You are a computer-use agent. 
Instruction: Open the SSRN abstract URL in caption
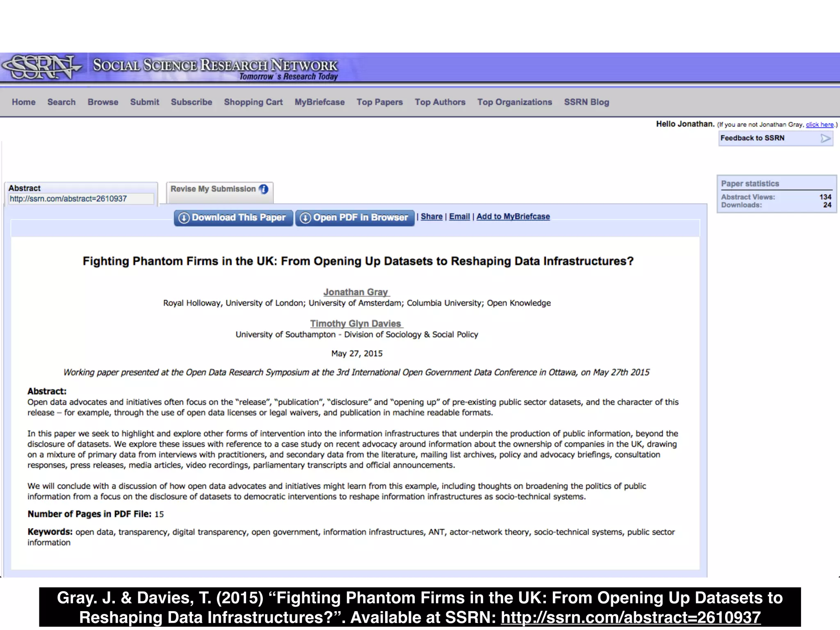point(630,617)
